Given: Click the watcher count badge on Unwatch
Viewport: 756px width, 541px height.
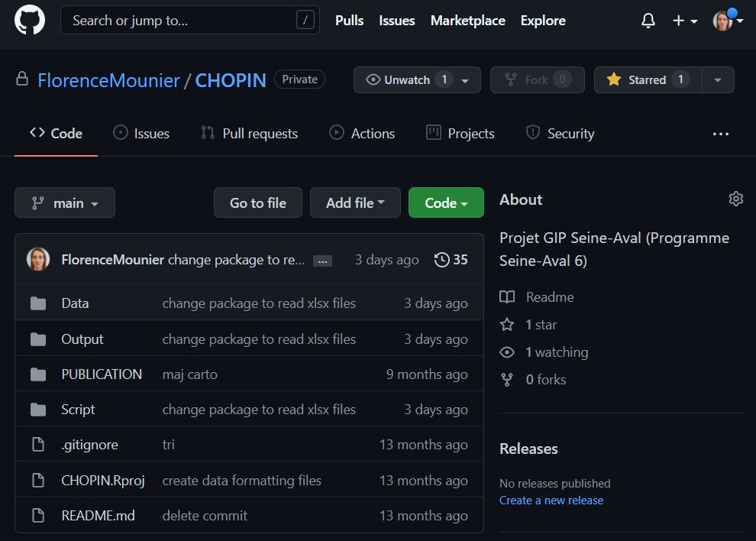Looking at the screenshot, I should pyautogui.click(x=444, y=79).
